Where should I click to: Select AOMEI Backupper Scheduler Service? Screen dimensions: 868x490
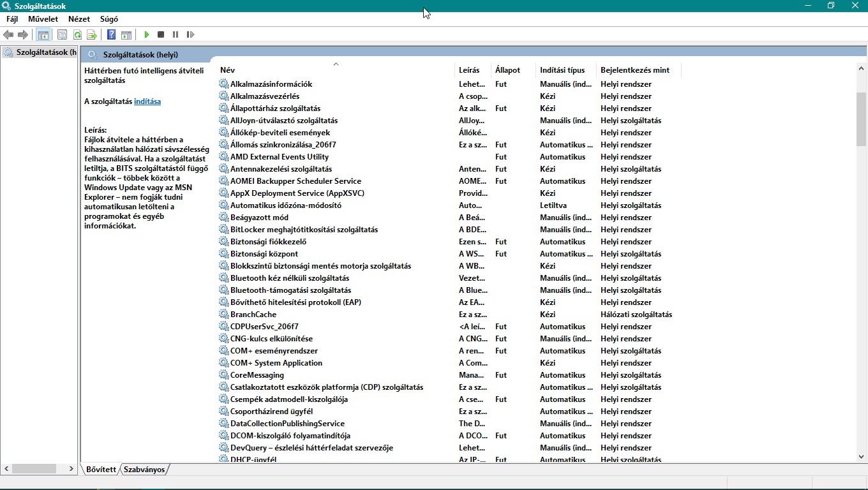tap(449, 181)
